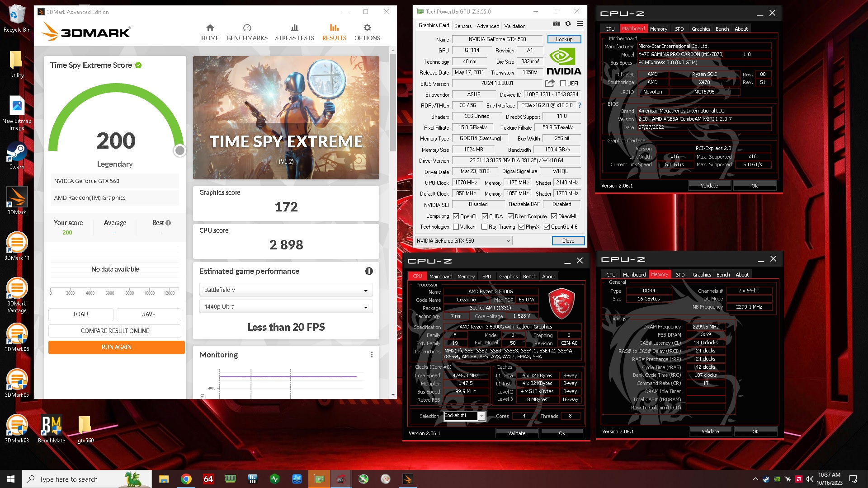Viewport: 868px width, 488px height.
Task: Click the Windows taskbar search box
Action: click(87, 479)
